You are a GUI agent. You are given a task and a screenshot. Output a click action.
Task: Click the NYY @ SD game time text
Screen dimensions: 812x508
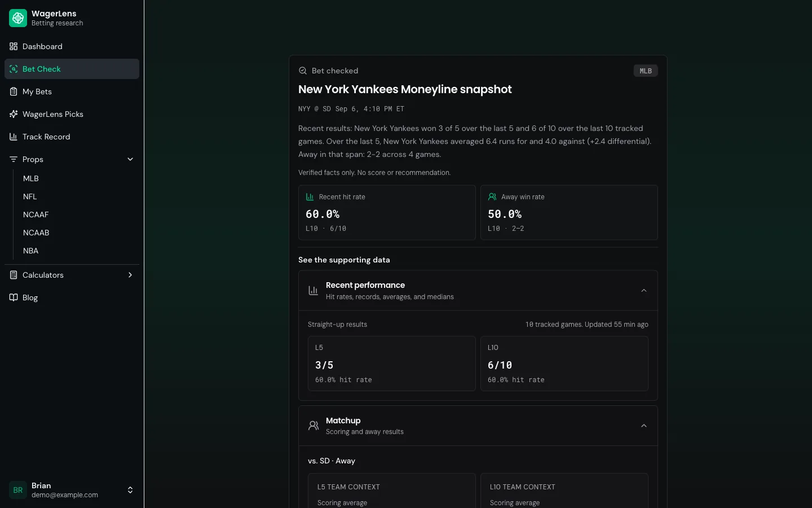tap(351, 109)
